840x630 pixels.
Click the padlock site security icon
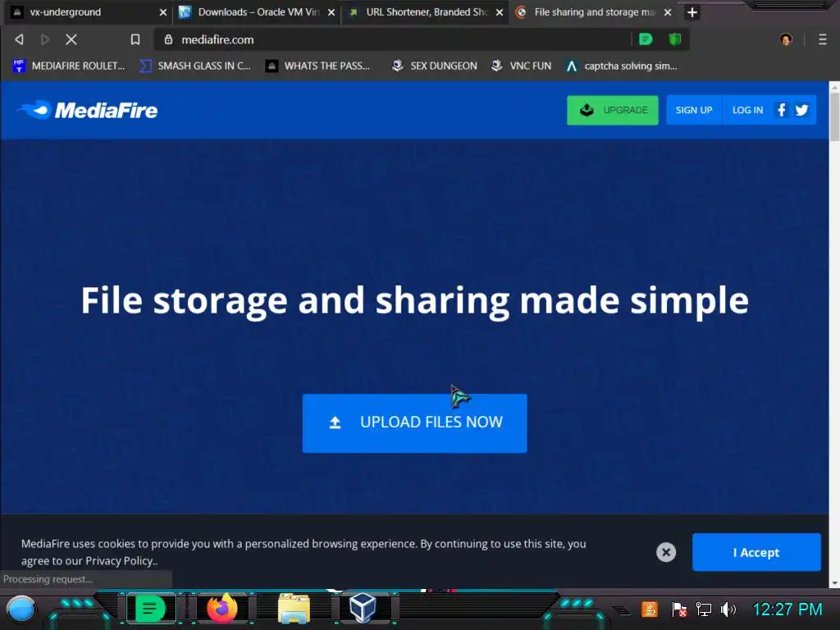click(168, 39)
